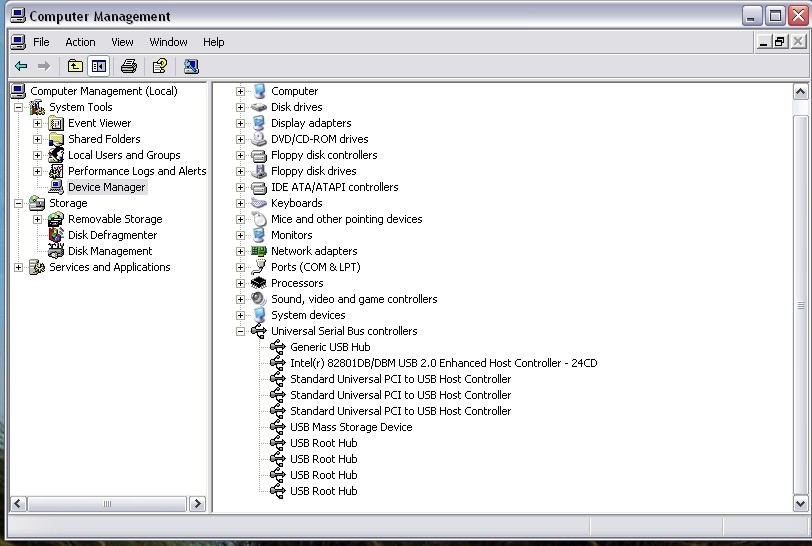The width and height of the screenshot is (812, 546).
Task: Open the Window menu
Action: (x=168, y=42)
